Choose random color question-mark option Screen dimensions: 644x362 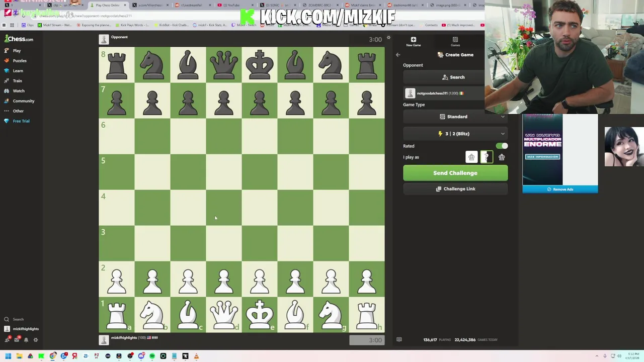click(x=487, y=157)
